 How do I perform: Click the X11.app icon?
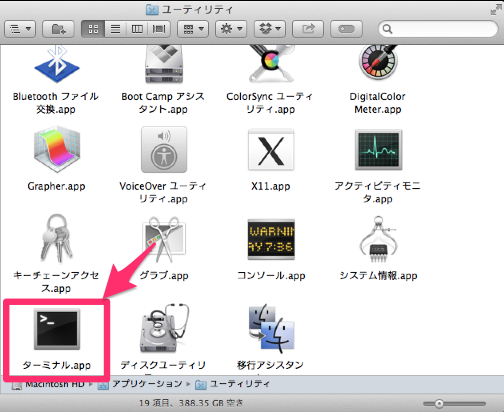(x=271, y=150)
